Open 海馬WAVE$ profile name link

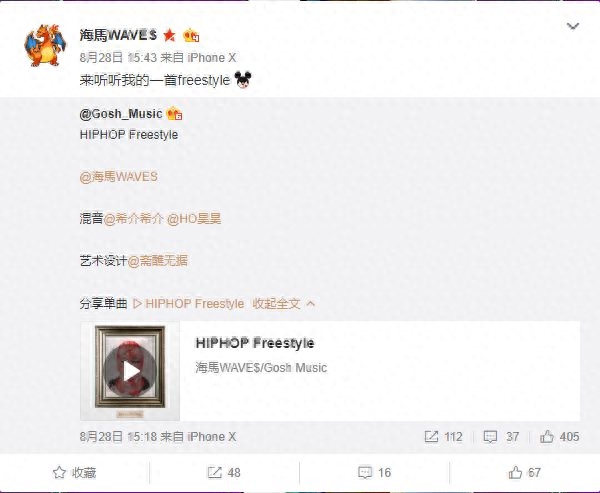coord(118,35)
